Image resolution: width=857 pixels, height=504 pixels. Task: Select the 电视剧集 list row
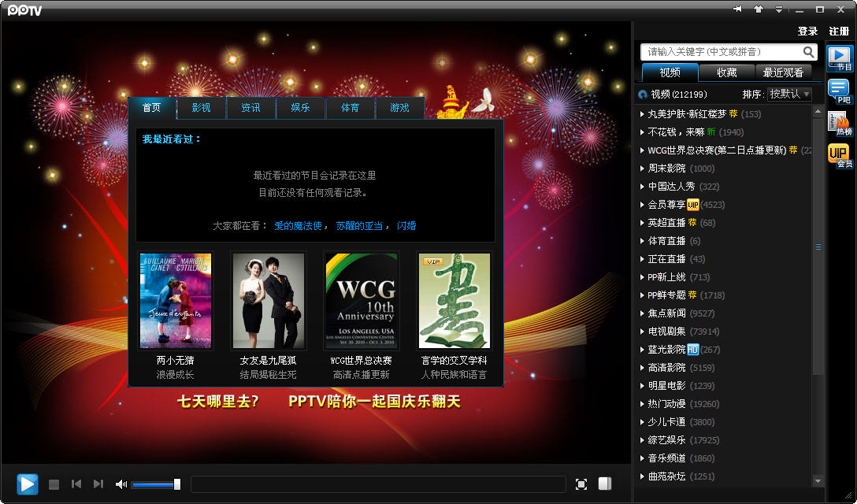[x=725, y=332]
